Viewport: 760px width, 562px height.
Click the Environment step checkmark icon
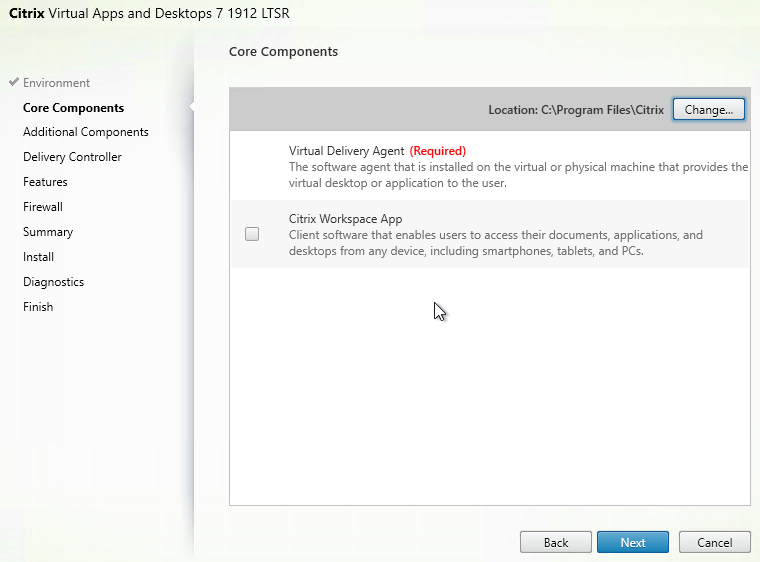13,83
